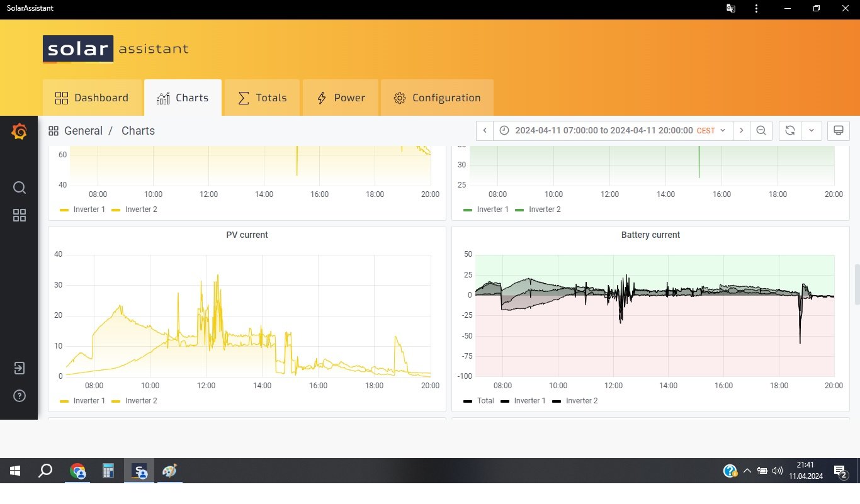Toggle Total series in Battery current legend

pyautogui.click(x=479, y=401)
